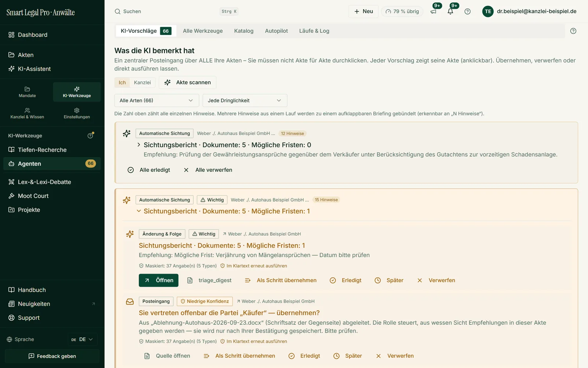Image resolution: width=588 pixels, height=368 pixels.
Task: Open the Läufe & Log tab
Action: coord(314,31)
